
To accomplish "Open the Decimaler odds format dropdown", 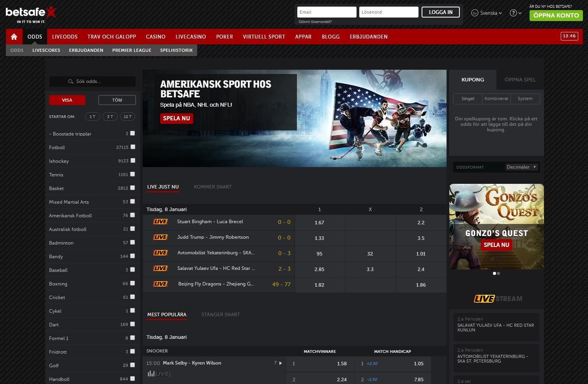I will [x=521, y=167].
